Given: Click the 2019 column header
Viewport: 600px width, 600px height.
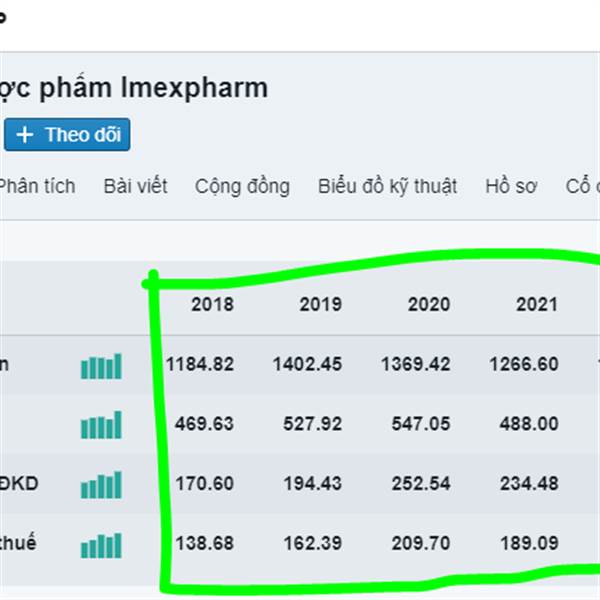Looking at the screenshot, I should pos(320,305).
